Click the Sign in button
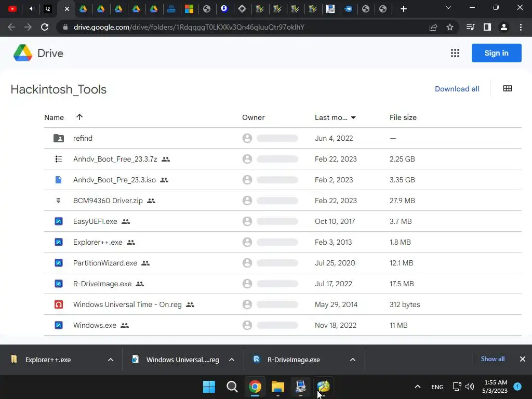Screen dimensions: 532x399 click(496, 53)
